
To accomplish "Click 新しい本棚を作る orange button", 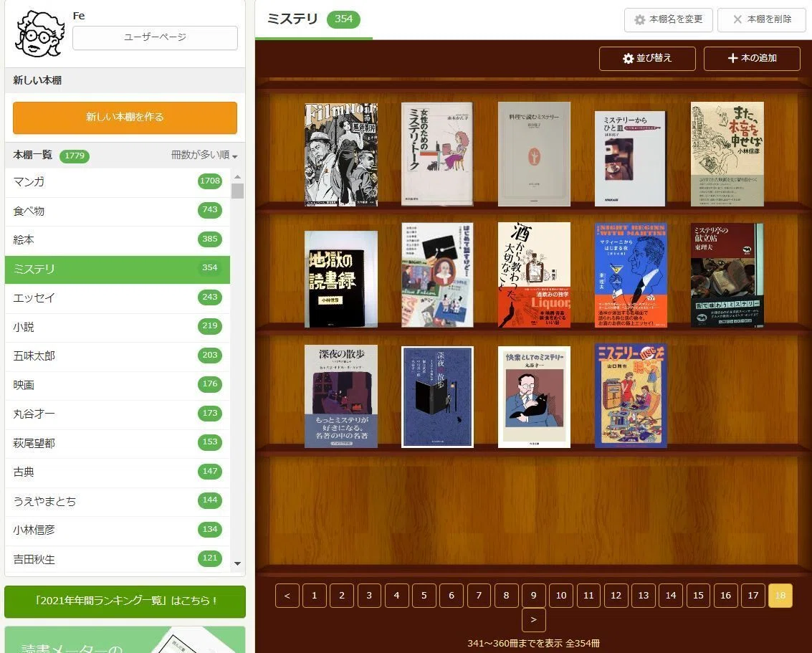I will coord(125,117).
